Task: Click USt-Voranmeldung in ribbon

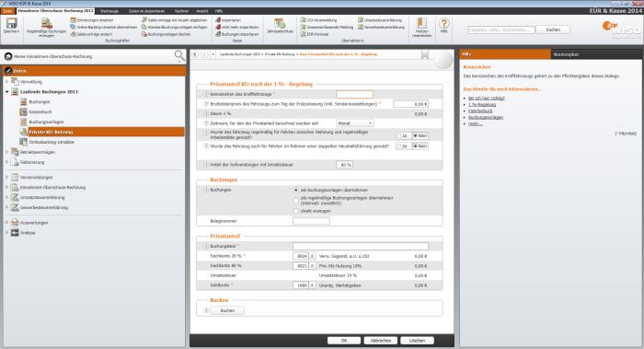Action: [x=318, y=20]
